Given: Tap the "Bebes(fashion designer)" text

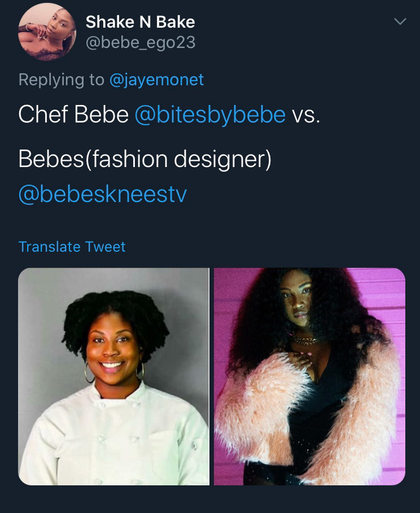Looking at the screenshot, I should tap(145, 159).
